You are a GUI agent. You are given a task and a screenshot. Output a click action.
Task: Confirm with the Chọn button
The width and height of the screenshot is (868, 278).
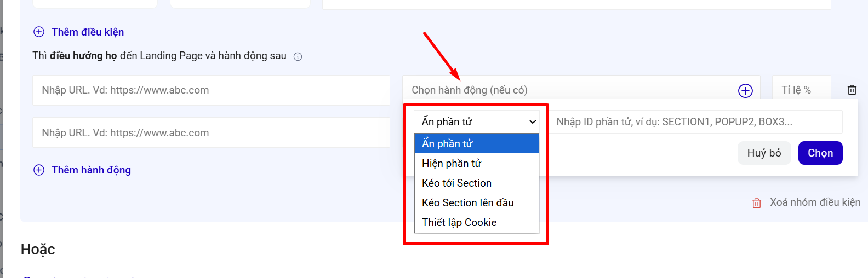point(820,153)
